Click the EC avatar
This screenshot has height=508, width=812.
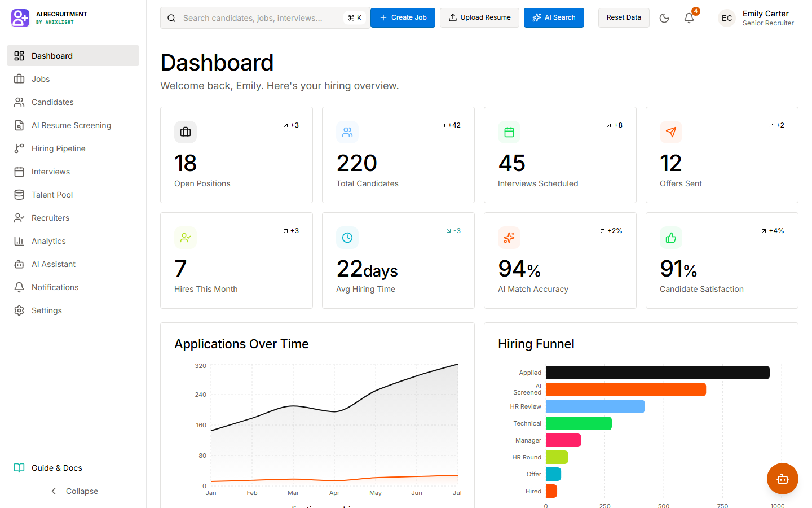(x=727, y=18)
